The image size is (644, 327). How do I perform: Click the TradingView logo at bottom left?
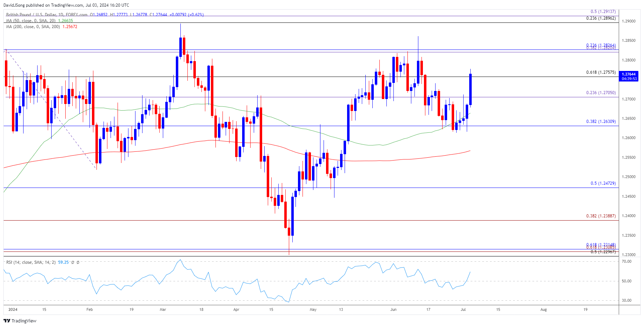coord(20,321)
